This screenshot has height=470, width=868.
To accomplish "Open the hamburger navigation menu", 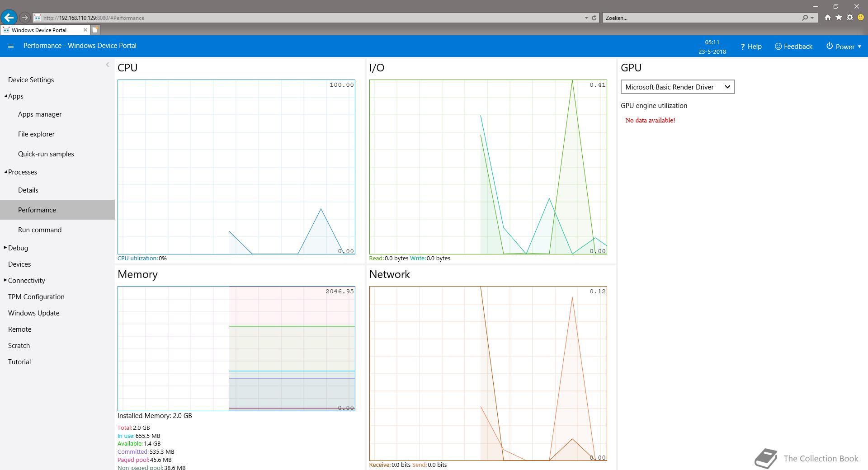I will pyautogui.click(x=11, y=46).
